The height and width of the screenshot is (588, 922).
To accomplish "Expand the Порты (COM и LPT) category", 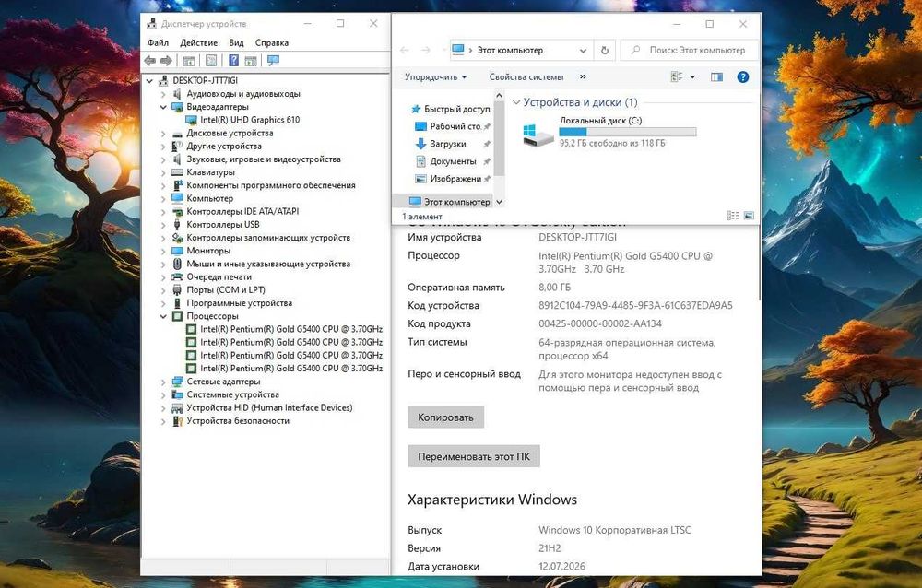I will [163, 290].
